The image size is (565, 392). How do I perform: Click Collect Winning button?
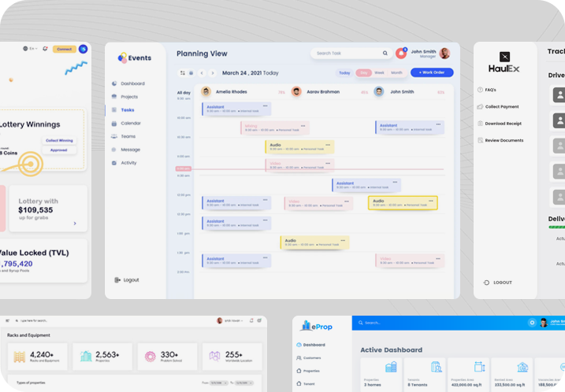point(59,140)
